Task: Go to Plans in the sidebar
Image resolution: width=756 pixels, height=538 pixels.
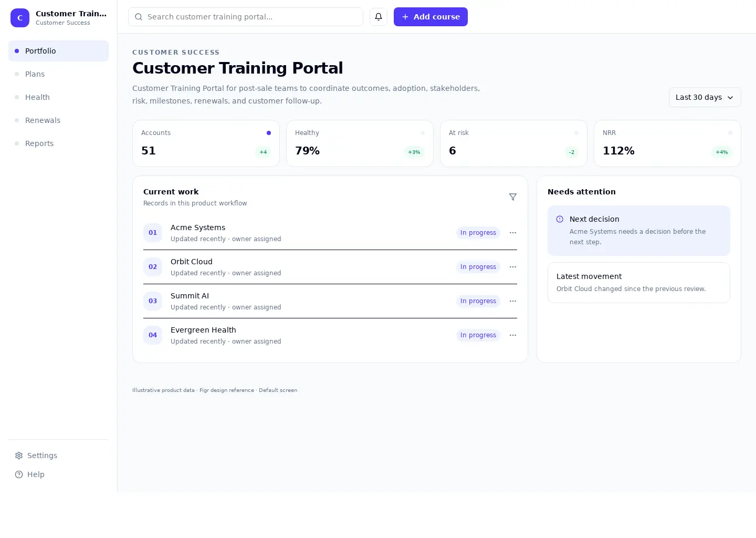Action: pos(59,74)
